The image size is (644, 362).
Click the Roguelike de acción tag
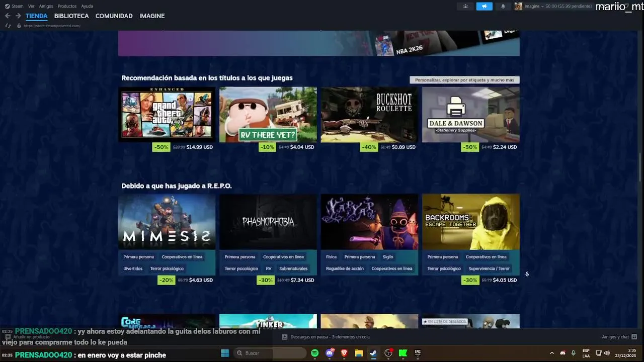[x=345, y=268]
